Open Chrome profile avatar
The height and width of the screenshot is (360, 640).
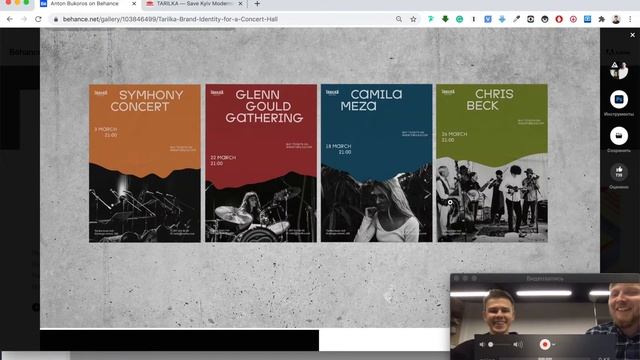pos(616,19)
